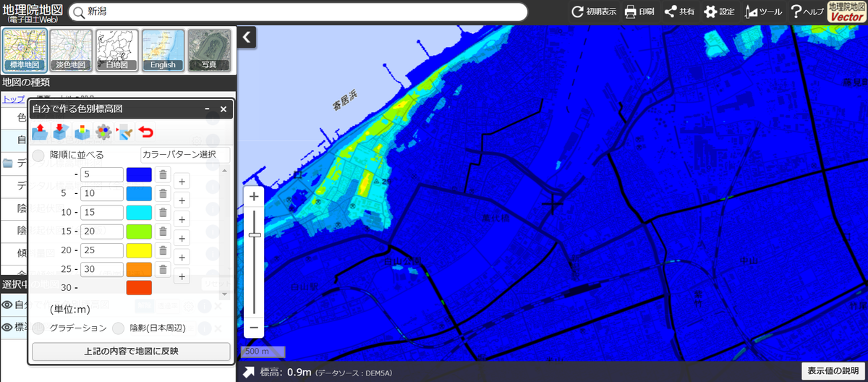Image resolution: width=868 pixels, height=382 pixels.
Task: Open the yellow 20-25 color swatch
Action: (x=139, y=250)
